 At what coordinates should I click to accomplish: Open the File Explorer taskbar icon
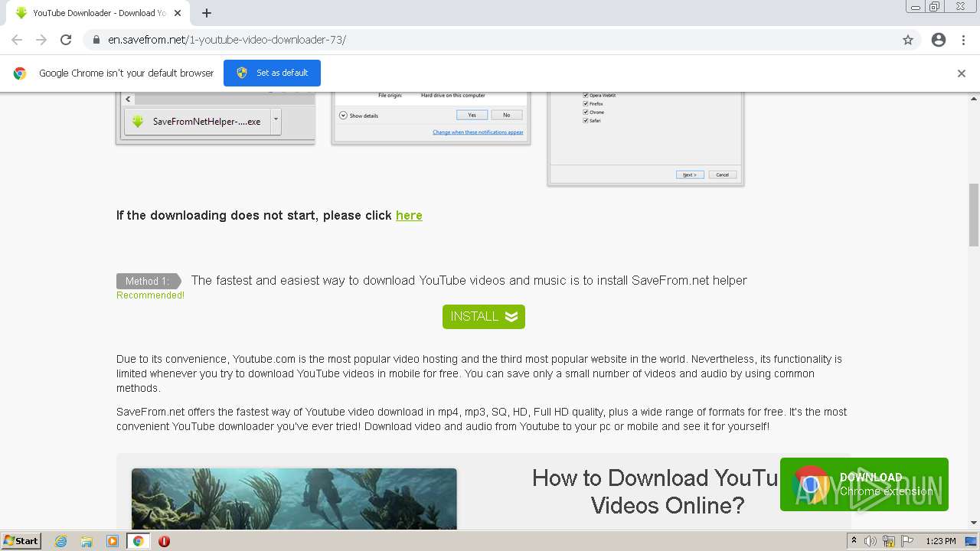[87, 541]
